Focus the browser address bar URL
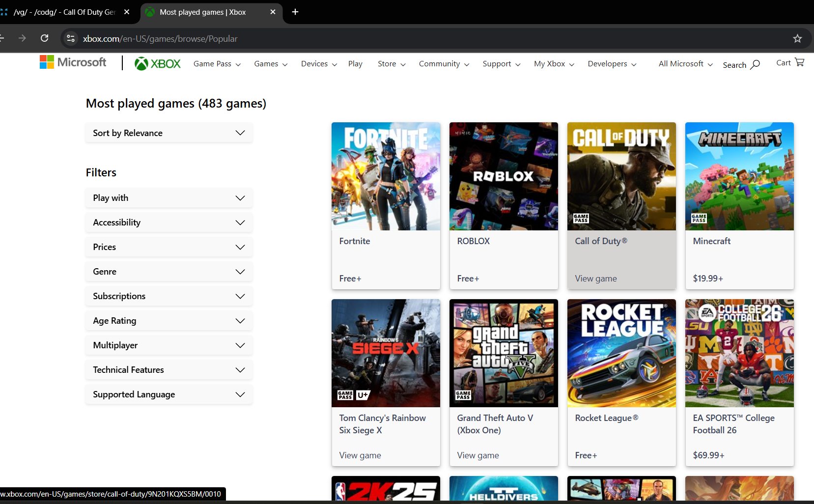 [x=160, y=38]
